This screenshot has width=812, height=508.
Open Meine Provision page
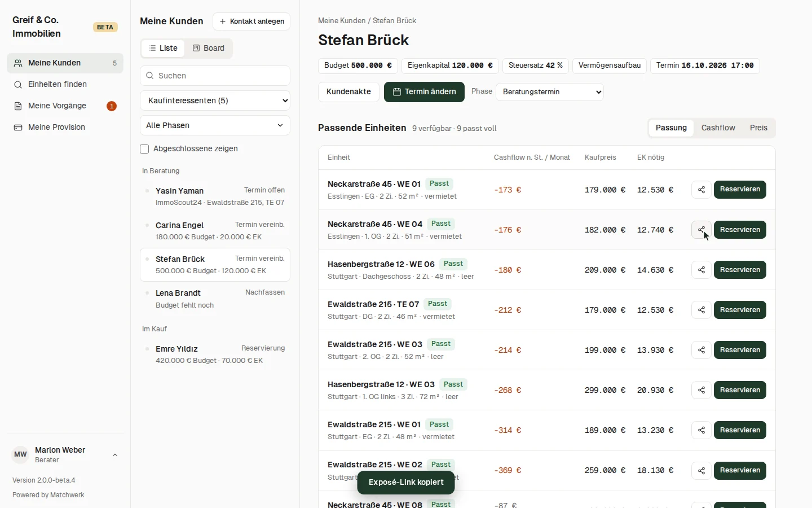coord(65,128)
